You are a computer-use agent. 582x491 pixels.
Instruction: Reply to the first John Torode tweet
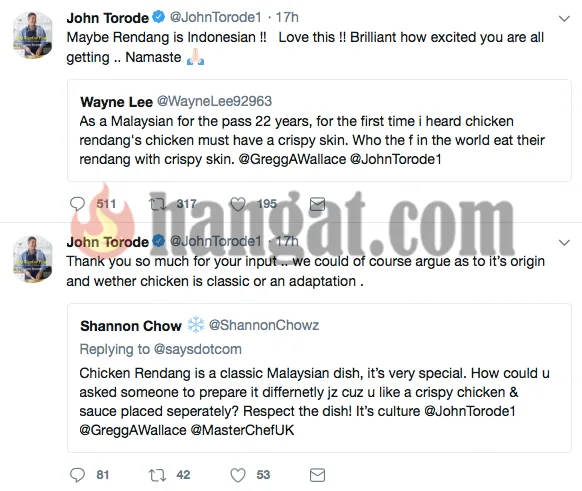77,204
